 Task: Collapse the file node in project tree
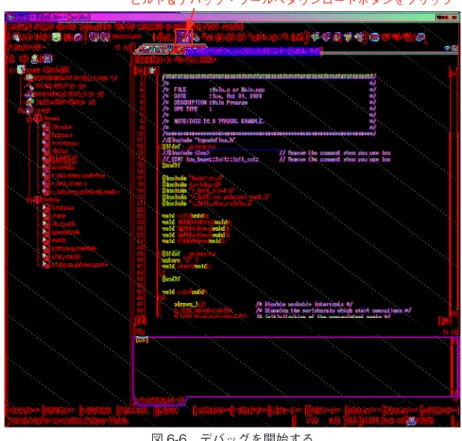pyautogui.click(x=21, y=110)
